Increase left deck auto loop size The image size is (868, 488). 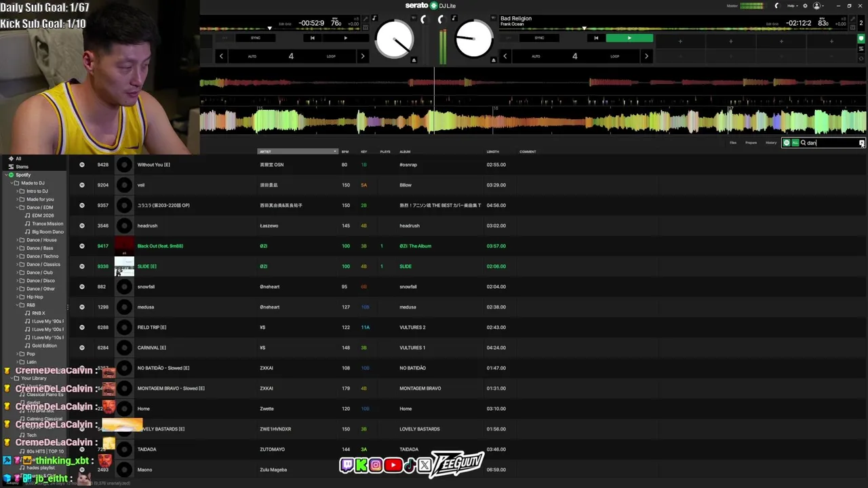pyautogui.click(x=362, y=56)
